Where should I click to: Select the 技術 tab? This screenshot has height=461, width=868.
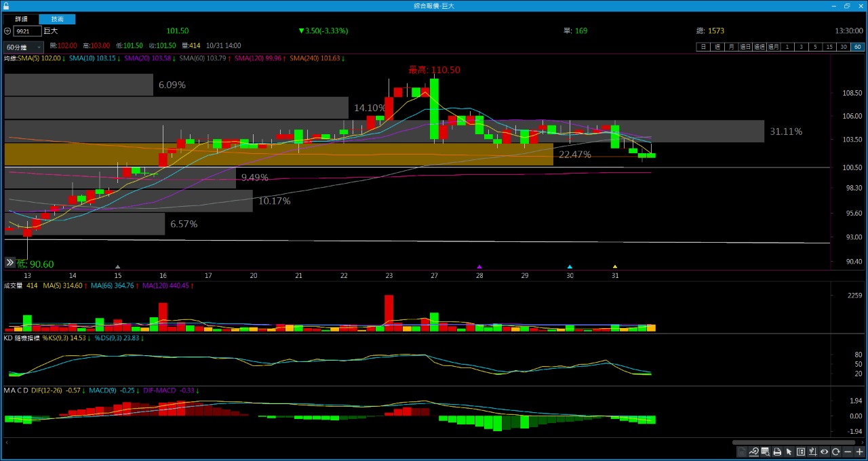[x=57, y=19]
